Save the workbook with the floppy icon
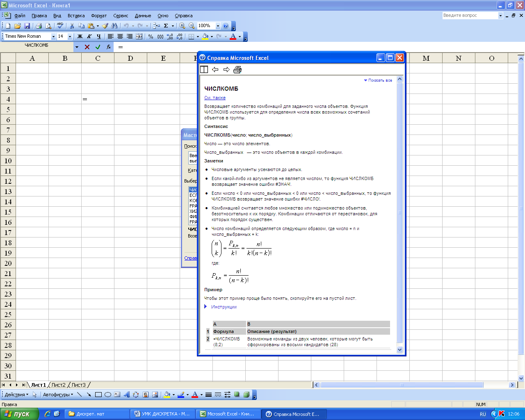 coord(27,26)
